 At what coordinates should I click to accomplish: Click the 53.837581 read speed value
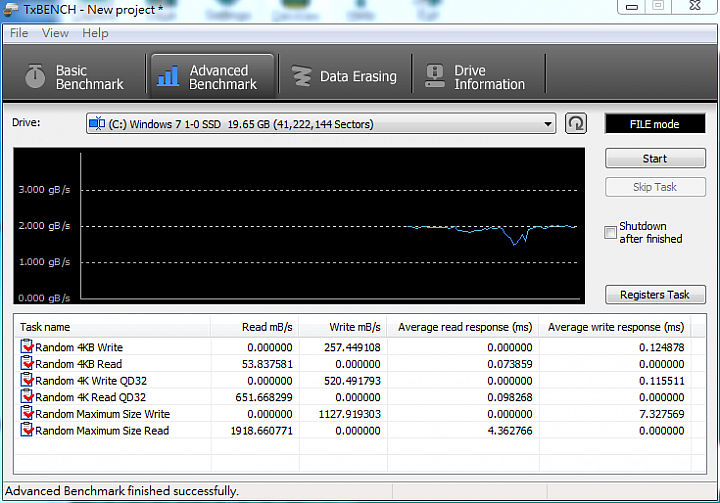(267, 364)
